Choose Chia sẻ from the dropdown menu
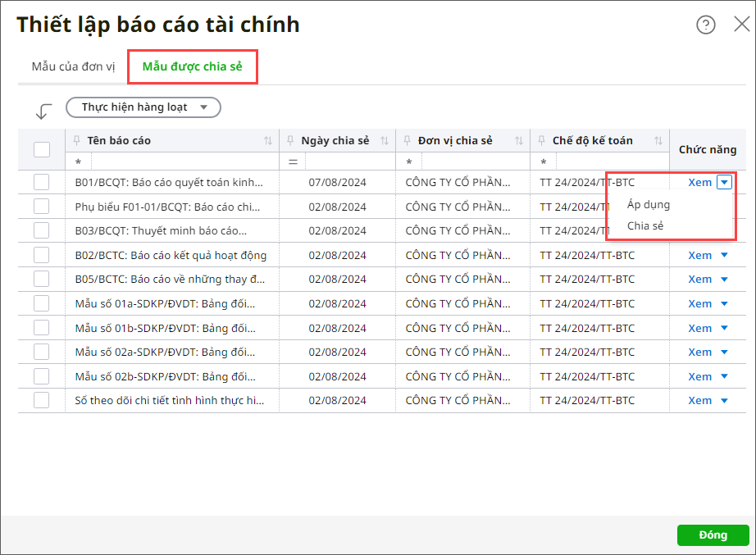This screenshot has height=555, width=756. click(x=645, y=225)
